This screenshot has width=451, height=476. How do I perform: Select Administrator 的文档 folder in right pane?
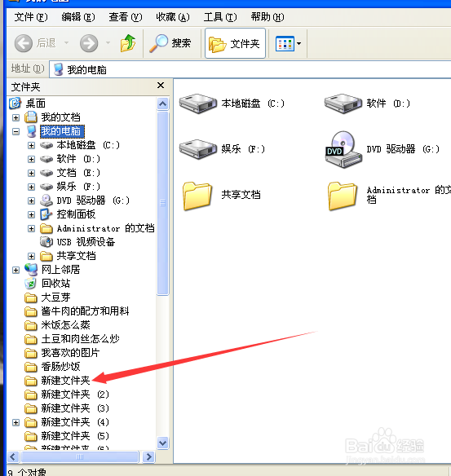click(x=389, y=196)
